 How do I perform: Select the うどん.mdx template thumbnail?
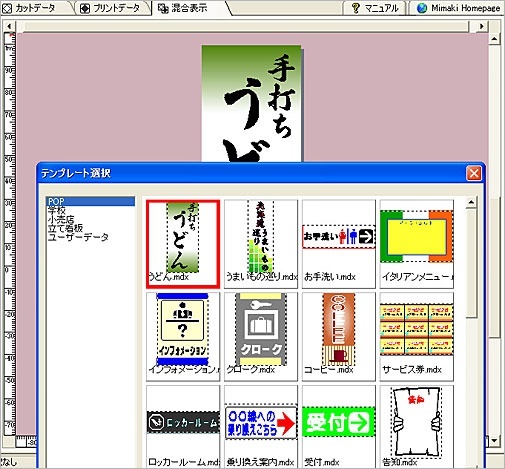(x=183, y=244)
